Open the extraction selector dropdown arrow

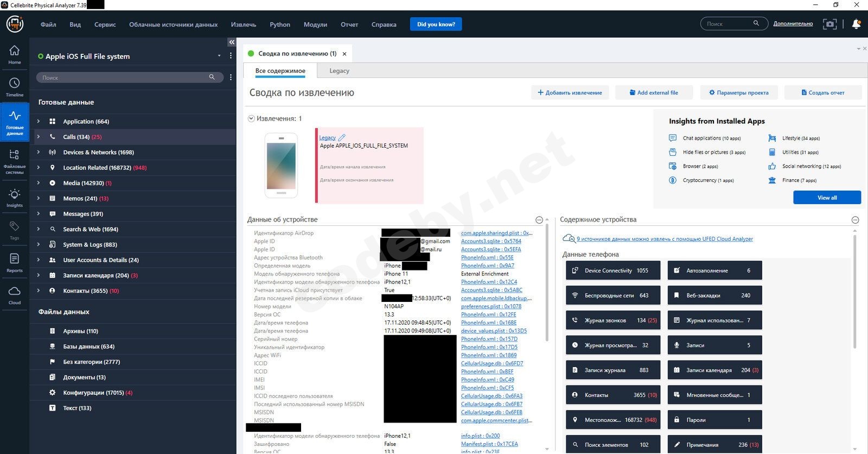coord(219,56)
